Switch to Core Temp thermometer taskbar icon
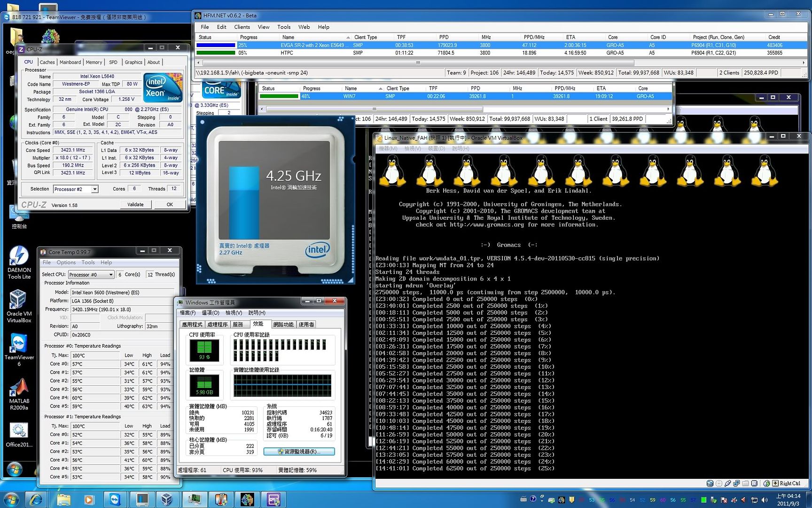Screen dimensions: 812x508 click(220, 499)
